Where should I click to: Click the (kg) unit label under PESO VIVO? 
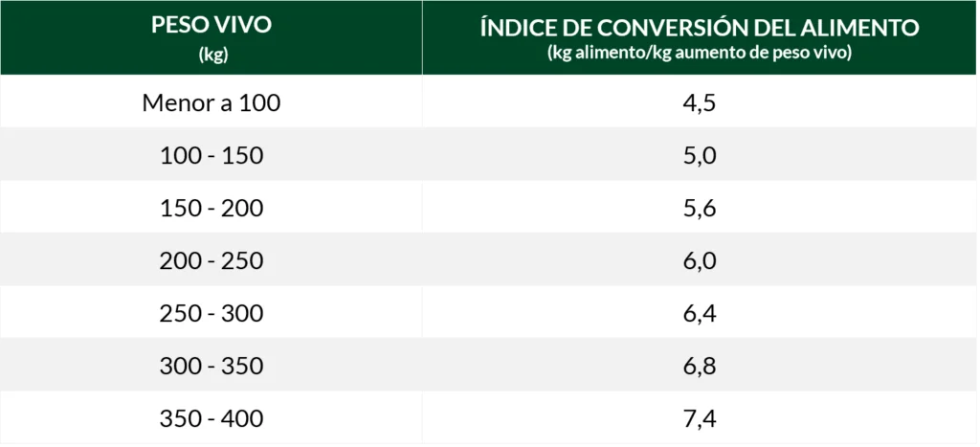tap(212, 54)
